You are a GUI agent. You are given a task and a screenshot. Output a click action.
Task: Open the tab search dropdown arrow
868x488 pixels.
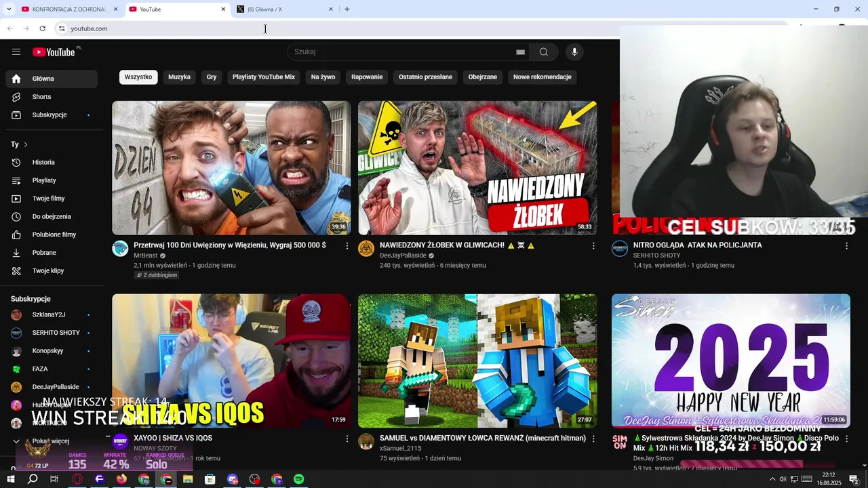click(9, 9)
